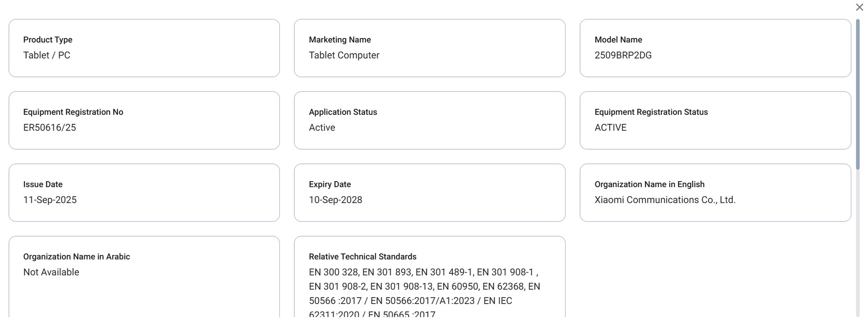Click the Issue Date 11-Sep-2025 value
This screenshot has height=323, width=868.
pyautogui.click(x=50, y=200)
